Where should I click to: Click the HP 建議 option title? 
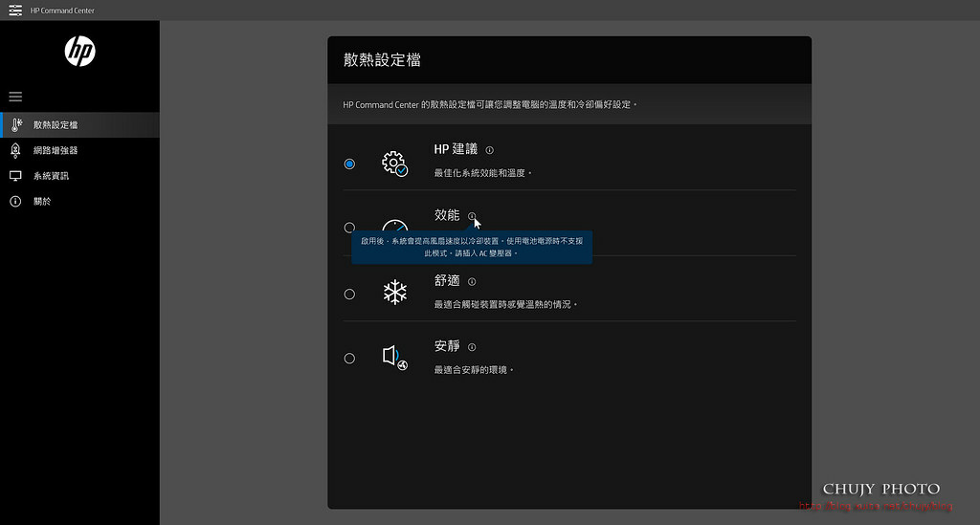tap(456, 149)
